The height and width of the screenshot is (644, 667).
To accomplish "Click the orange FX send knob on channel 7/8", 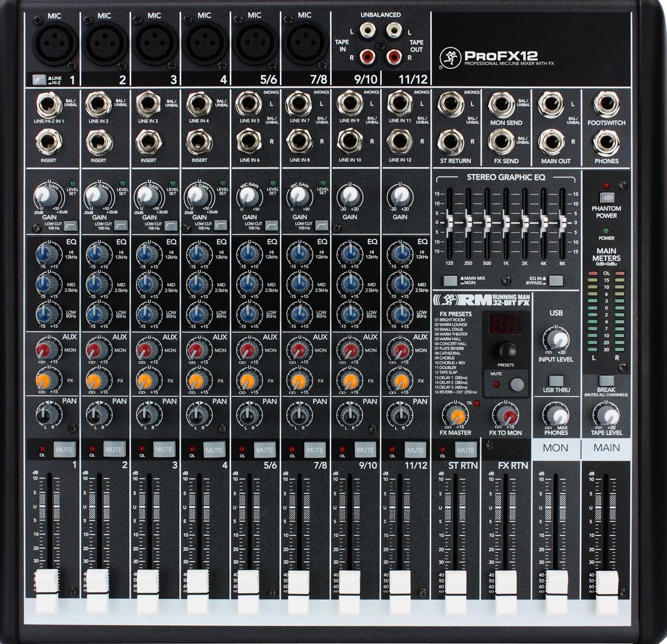I will (x=299, y=381).
